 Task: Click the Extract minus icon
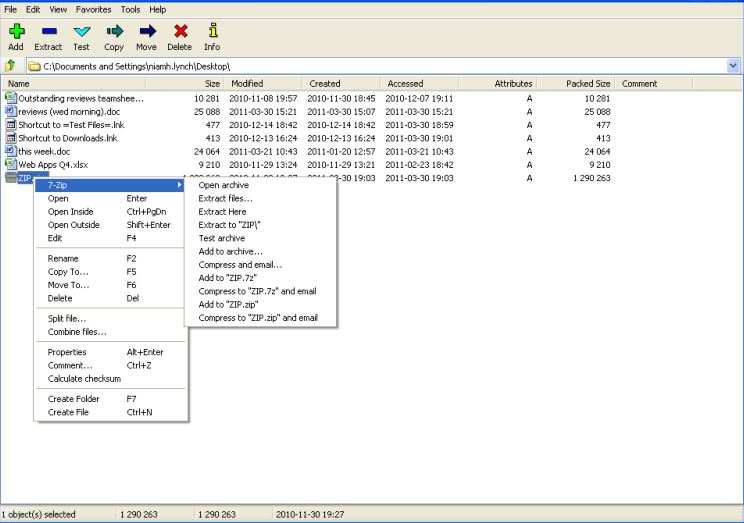[x=49, y=31]
